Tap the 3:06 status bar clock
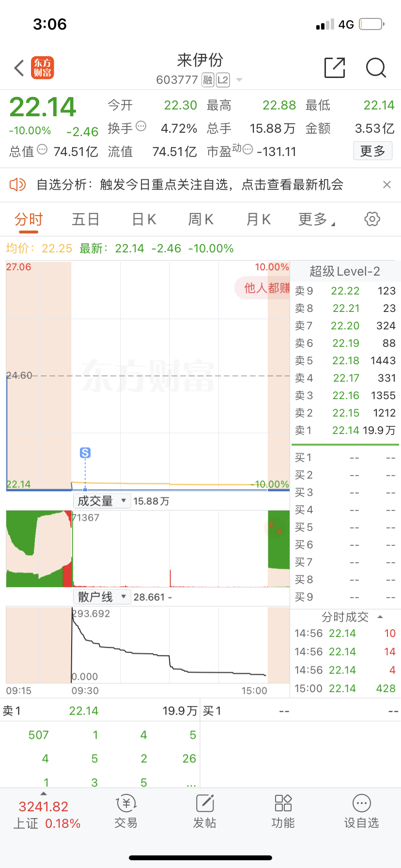 tap(50, 24)
